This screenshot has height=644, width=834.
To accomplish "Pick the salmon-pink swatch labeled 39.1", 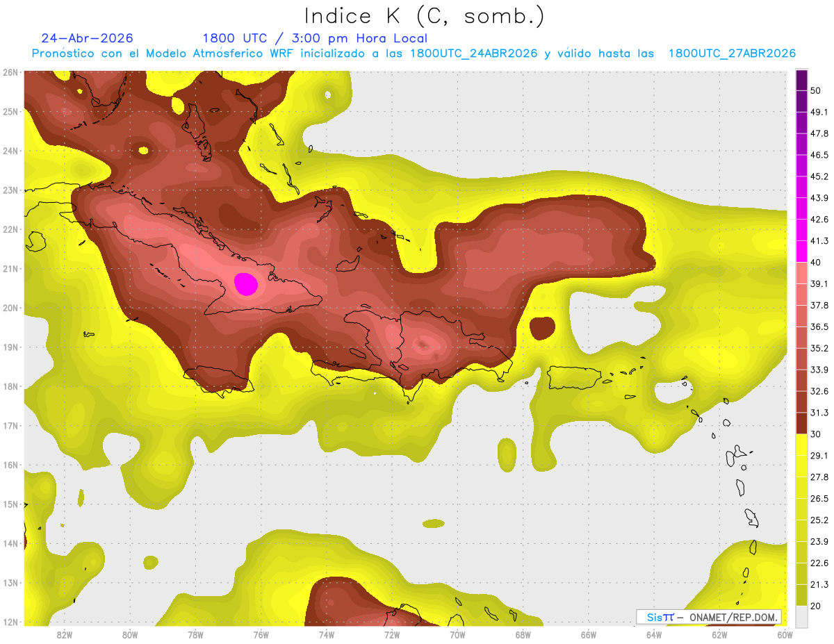I will (801, 273).
